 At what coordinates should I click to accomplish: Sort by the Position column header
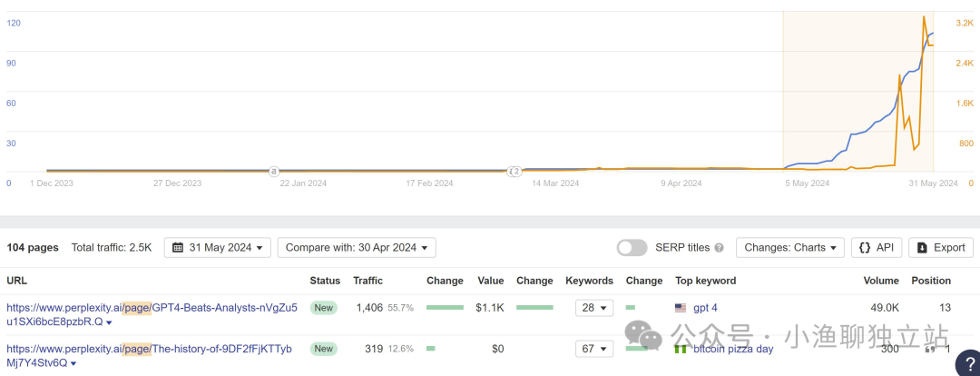[931, 281]
